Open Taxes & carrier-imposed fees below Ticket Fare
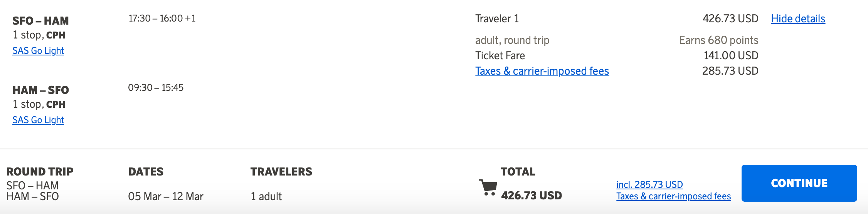Screen dimensions: 868x214 [x=542, y=71]
